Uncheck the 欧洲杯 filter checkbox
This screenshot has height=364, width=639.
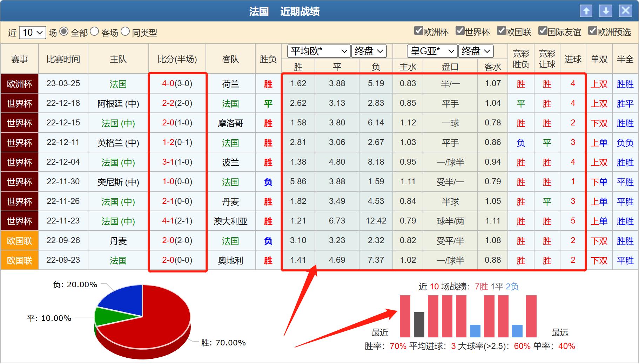pos(419,31)
